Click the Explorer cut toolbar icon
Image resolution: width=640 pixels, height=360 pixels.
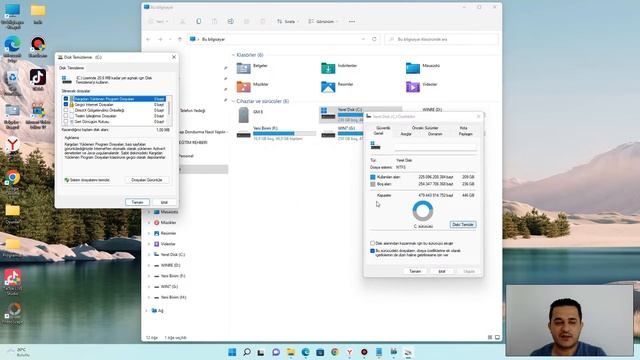coord(182,21)
